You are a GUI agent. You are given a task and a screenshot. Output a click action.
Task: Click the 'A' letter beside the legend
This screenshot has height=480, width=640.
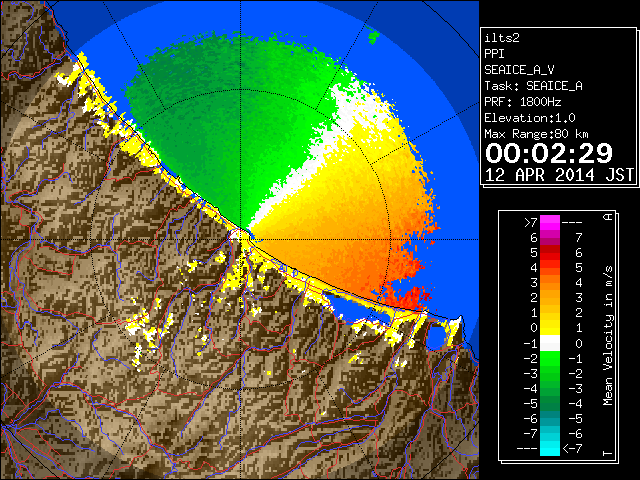(608, 216)
